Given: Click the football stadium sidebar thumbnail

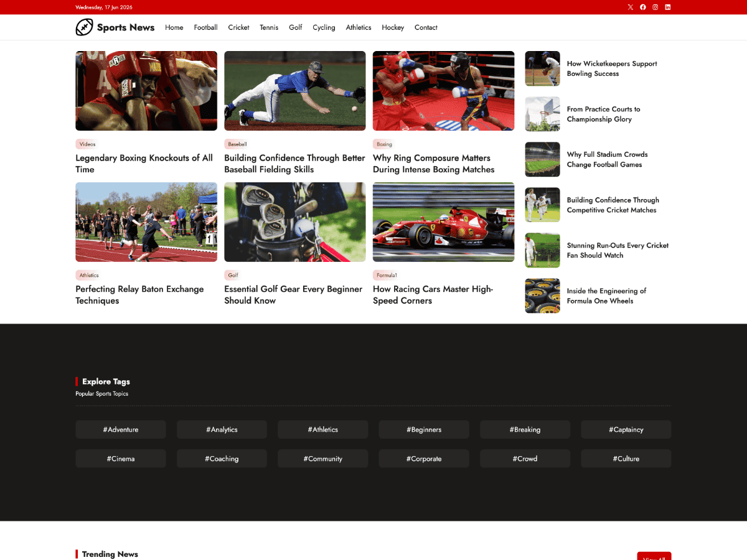Looking at the screenshot, I should [542, 159].
